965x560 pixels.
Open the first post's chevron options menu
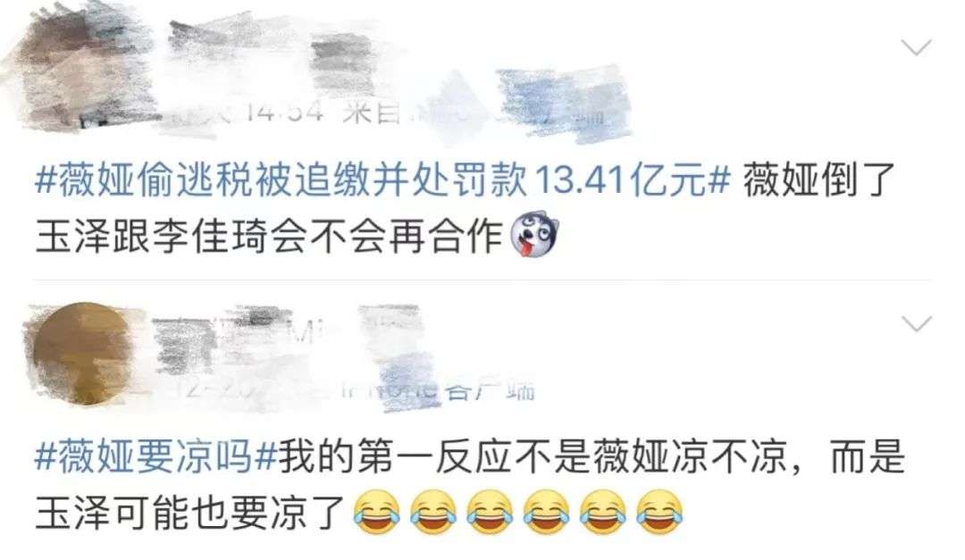coord(916,47)
